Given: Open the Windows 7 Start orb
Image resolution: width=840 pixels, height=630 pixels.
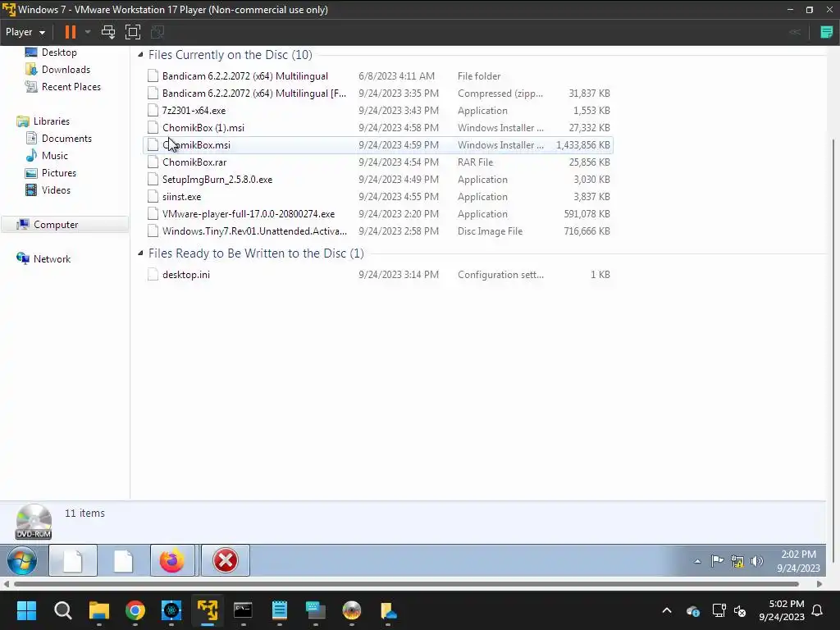Looking at the screenshot, I should (x=22, y=561).
